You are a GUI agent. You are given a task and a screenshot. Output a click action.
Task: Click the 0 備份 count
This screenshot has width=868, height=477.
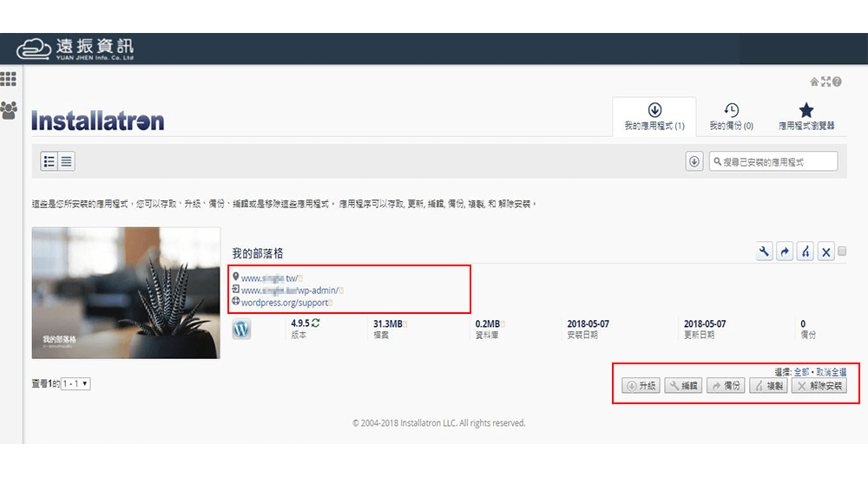[x=803, y=323]
